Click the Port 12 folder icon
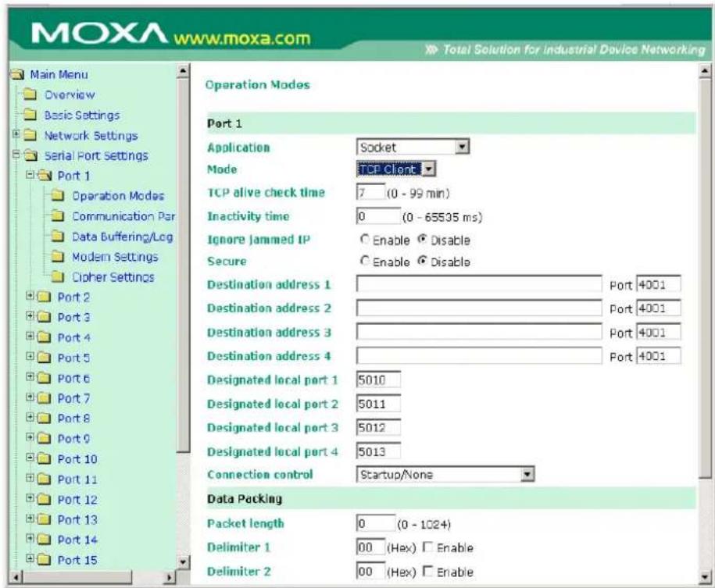Screen dimensions: 715x588 click(x=44, y=500)
